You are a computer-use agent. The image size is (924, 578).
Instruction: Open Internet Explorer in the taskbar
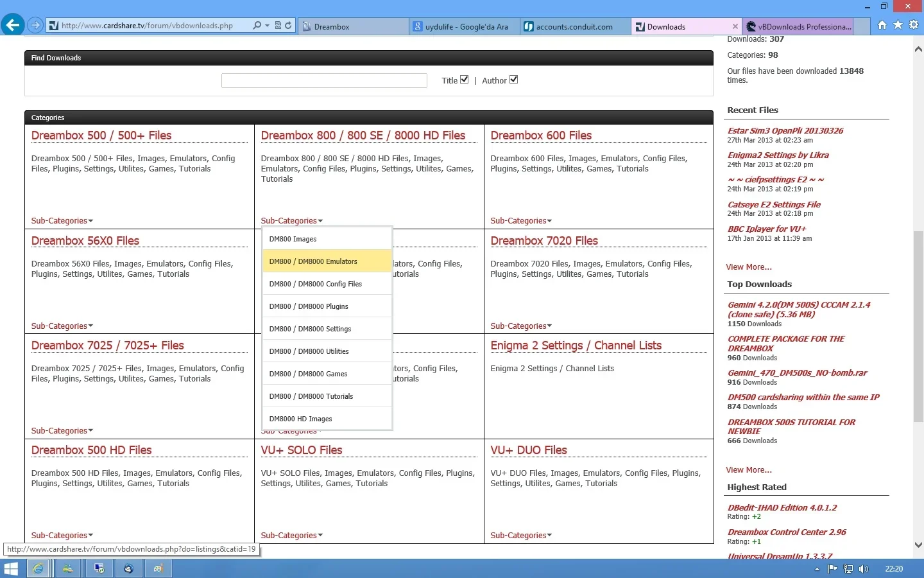(38, 568)
